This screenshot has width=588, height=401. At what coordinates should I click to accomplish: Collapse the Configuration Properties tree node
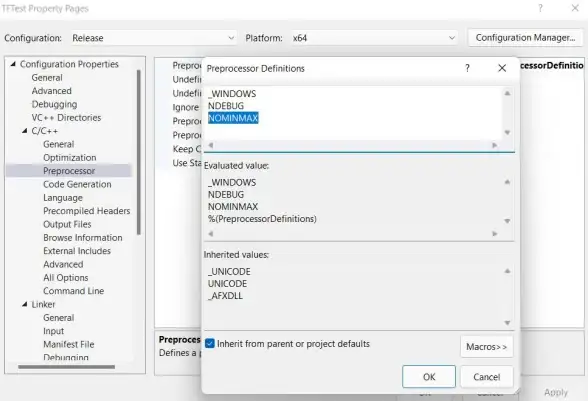tap(13, 64)
